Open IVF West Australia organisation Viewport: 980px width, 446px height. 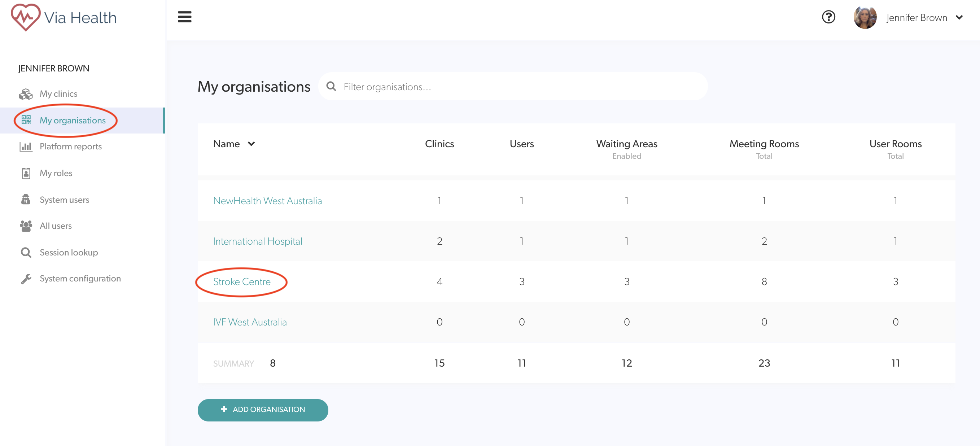click(250, 322)
